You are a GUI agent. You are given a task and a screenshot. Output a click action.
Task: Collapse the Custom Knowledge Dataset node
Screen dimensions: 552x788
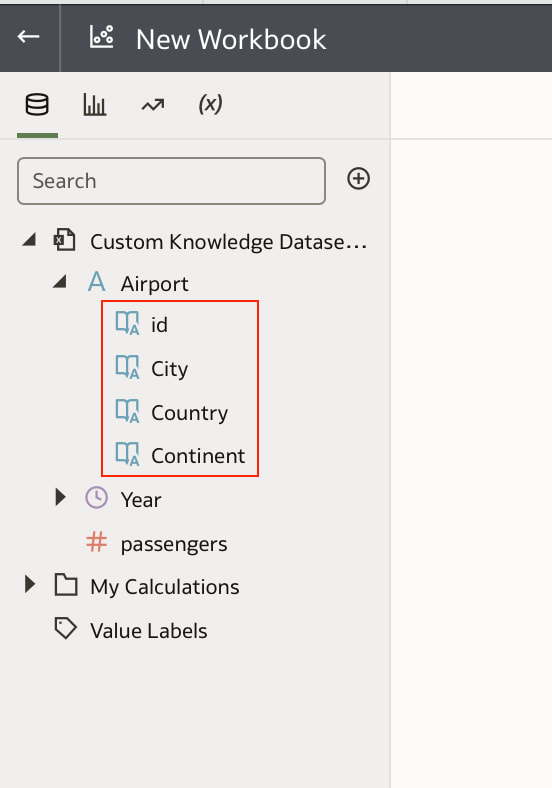(x=29, y=240)
